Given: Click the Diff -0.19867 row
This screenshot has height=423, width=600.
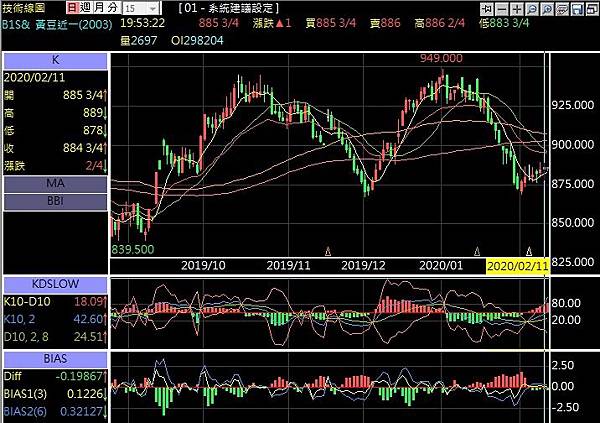Looking at the screenshot, I should click(55, 376).
